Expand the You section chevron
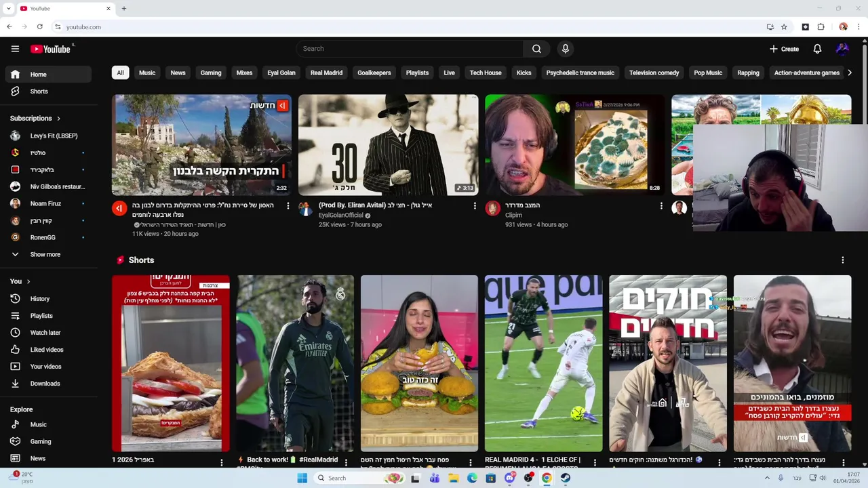This screenshot has height=488, width=868. click(x=28, y=281)
